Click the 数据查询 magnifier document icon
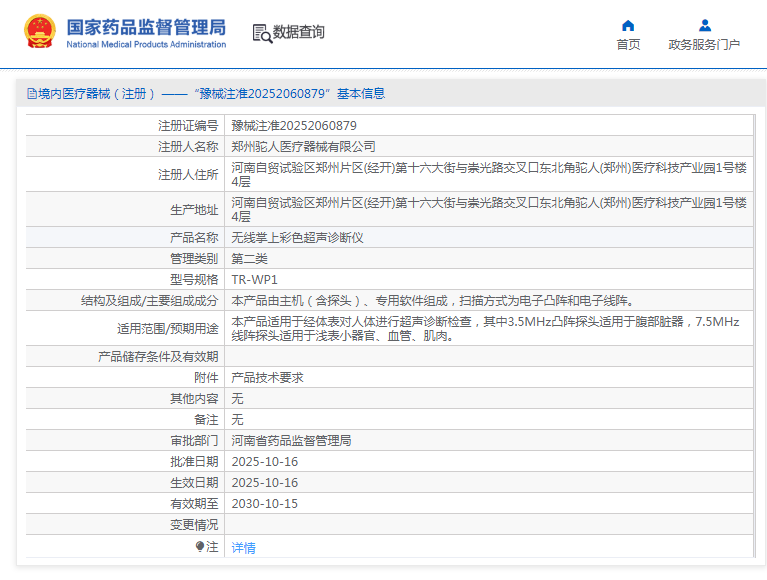 click(262, 33)
